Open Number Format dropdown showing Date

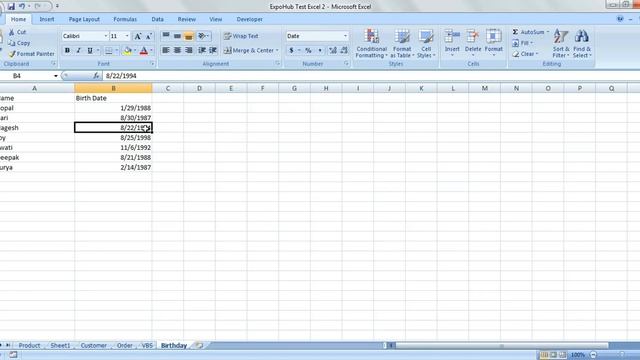(x=345, y=36)
